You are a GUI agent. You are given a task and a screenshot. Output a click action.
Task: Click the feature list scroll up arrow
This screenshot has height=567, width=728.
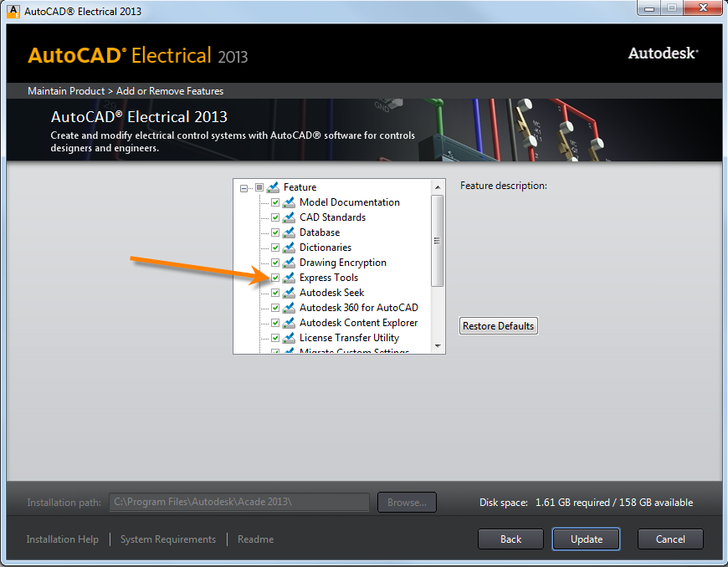pos(438,187)
